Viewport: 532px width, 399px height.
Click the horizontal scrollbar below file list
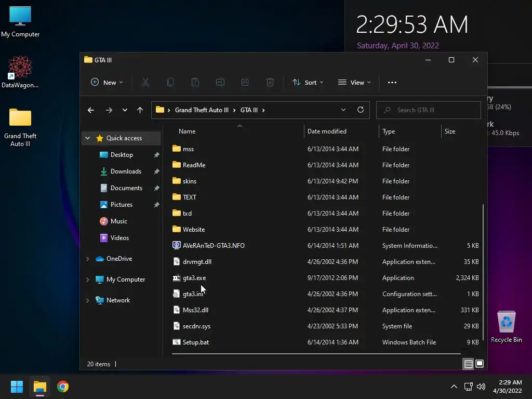tap(316, 353)
